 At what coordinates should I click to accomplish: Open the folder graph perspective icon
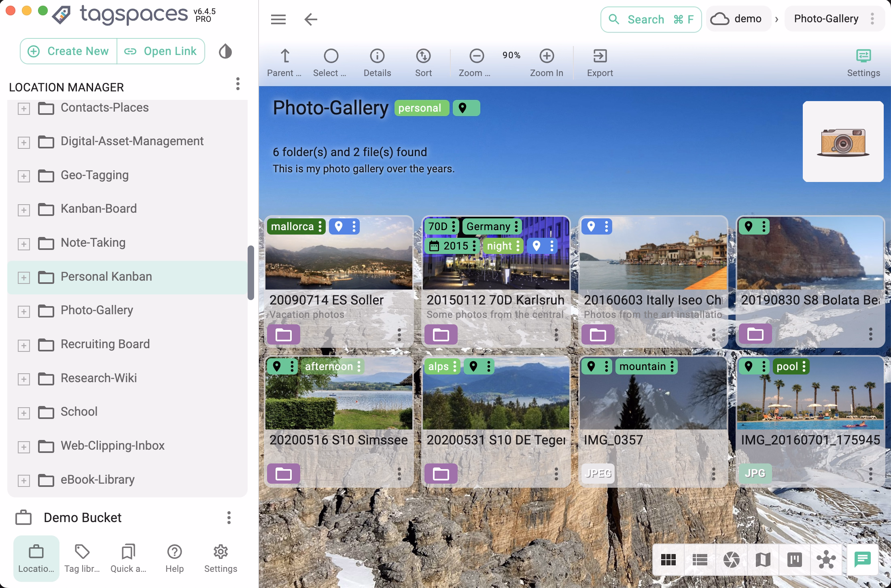coord(826,560)
